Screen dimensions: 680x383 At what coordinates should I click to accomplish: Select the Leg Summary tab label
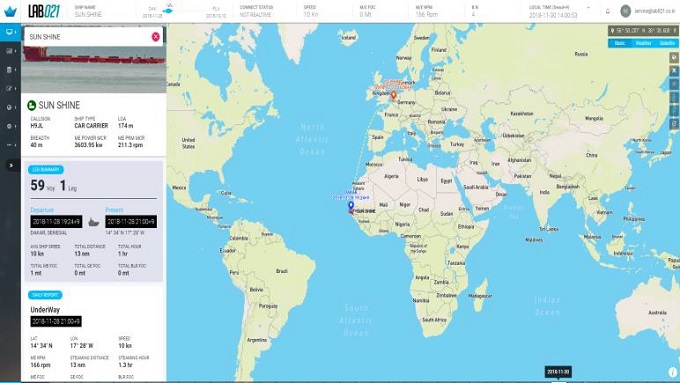(x=46, y=170)
